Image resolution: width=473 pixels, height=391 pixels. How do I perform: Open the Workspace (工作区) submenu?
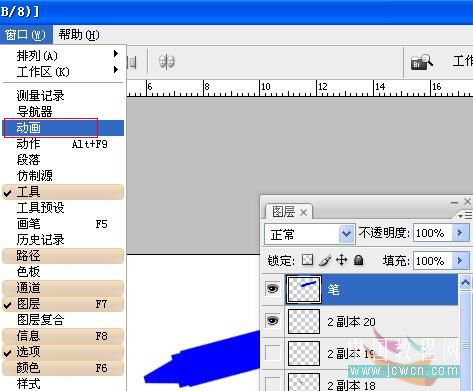click(63, 71)
